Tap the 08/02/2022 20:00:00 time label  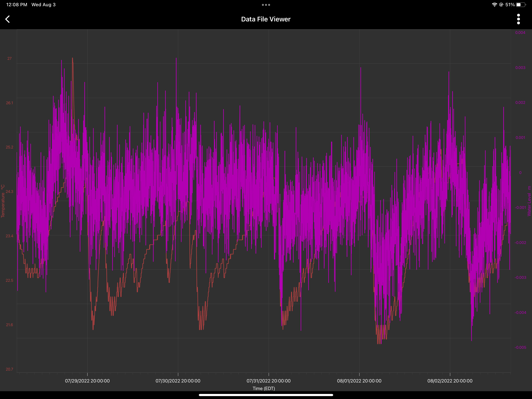coord(450,381)
